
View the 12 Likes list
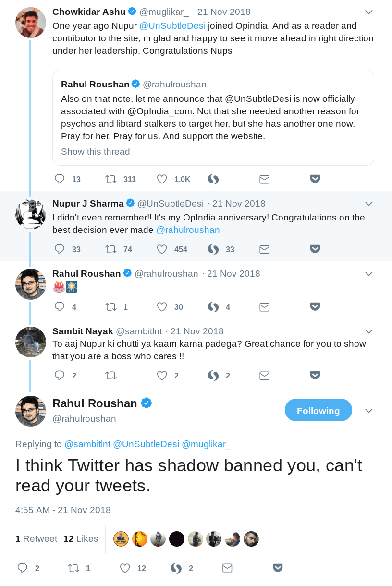81,538
